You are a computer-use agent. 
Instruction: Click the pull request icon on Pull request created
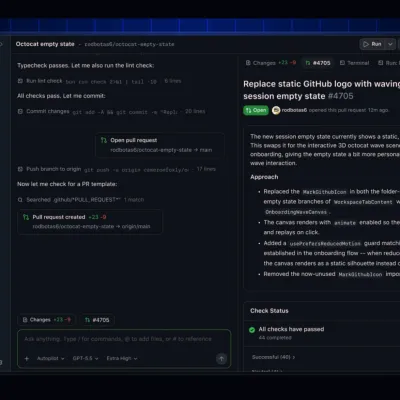tap(26, 217)
